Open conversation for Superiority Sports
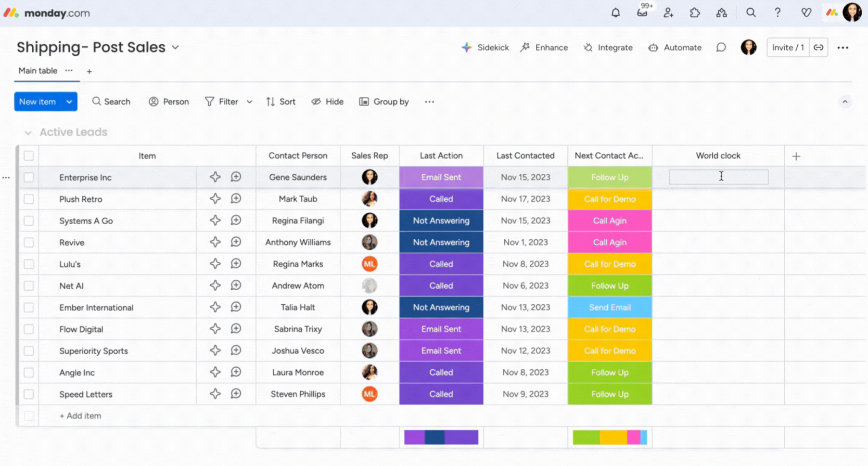 [x=236, y=351]
